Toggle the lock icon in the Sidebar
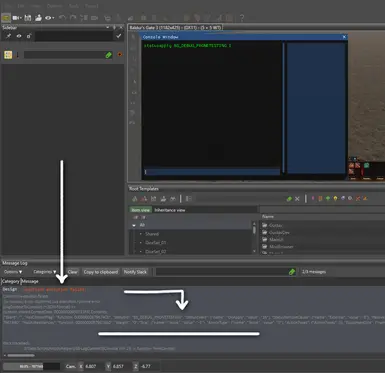The height and width of the screenshot is (373, 385). click(29, 36)
